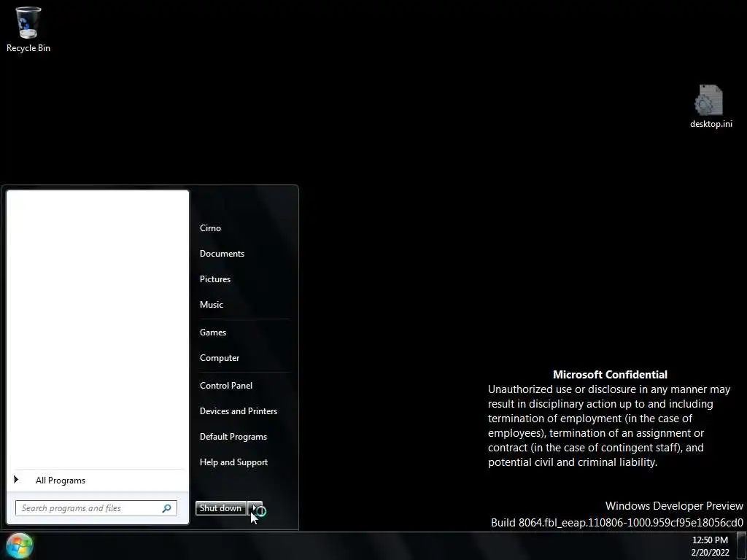
Task: Open Music from Start menu
Action: coord(211,305)
